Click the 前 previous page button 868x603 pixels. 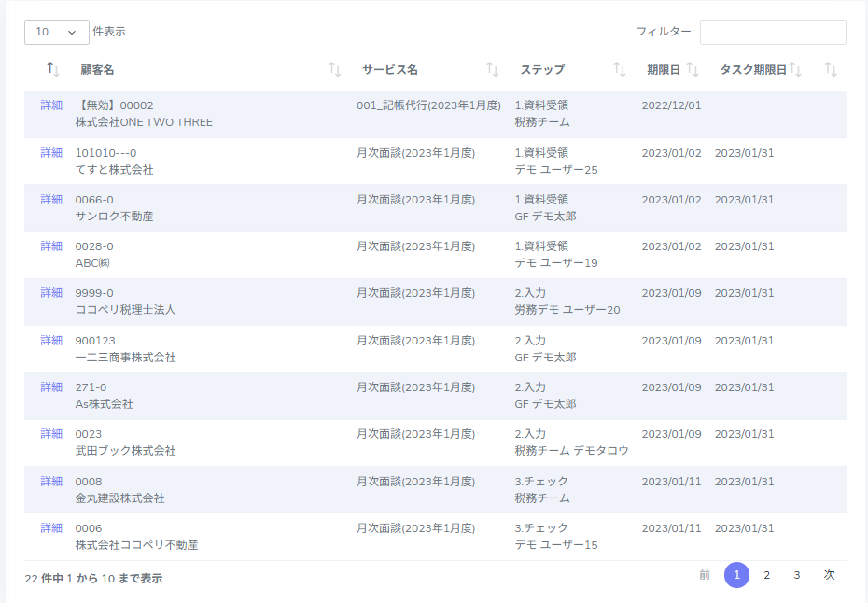click(705, 575)
